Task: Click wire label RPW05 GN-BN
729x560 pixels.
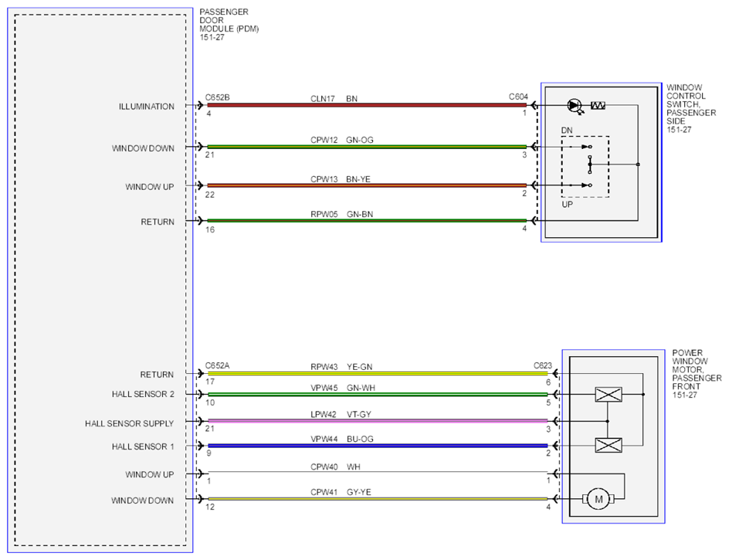Action: (x=341, y=214)
